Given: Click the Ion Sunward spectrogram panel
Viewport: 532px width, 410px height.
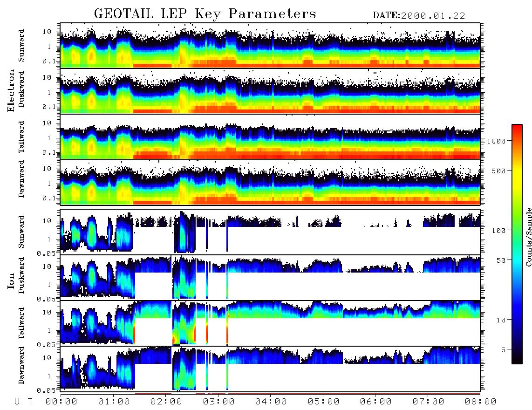Looking at the screenshot, I should point(270,232).
